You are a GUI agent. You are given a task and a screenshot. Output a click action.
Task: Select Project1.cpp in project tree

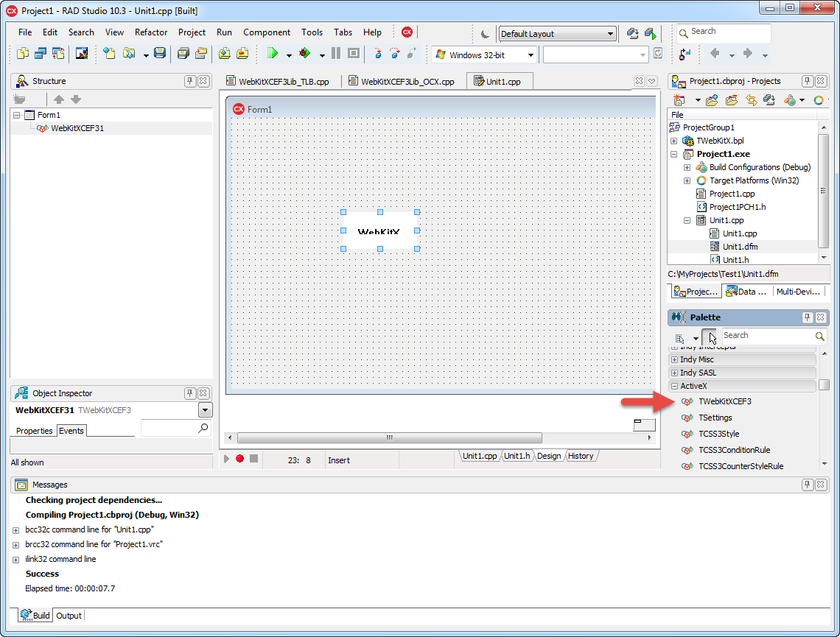[732, 194]
